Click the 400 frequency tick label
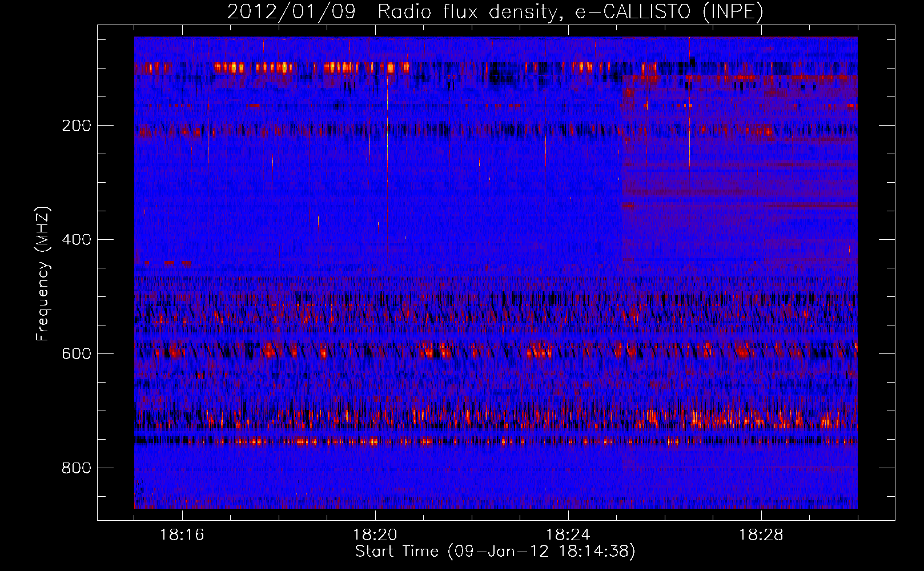The image size is (924, 571). click(76, 240)
